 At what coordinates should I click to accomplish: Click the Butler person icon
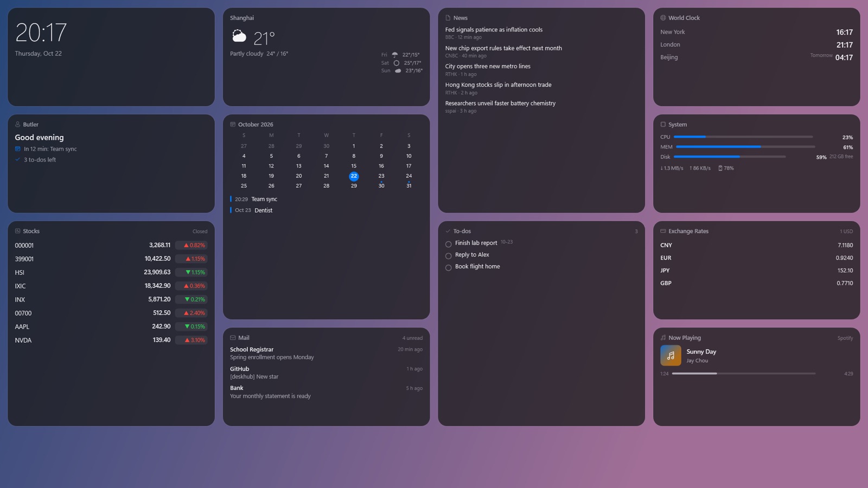pyautogui.click(x=17, y=124)
